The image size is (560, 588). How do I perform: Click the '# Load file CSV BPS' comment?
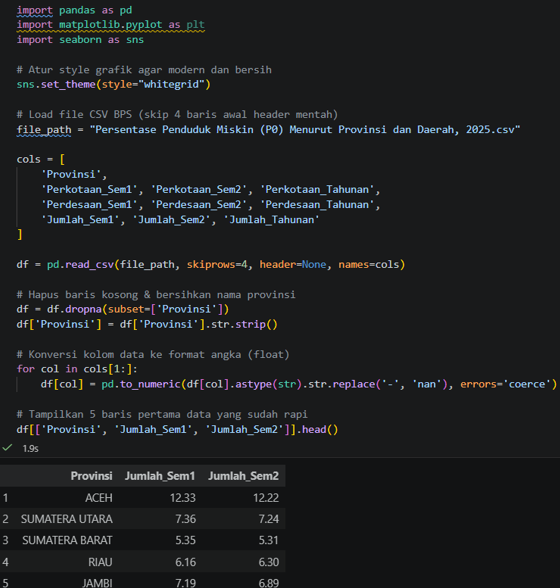click(x=177, y=114)
